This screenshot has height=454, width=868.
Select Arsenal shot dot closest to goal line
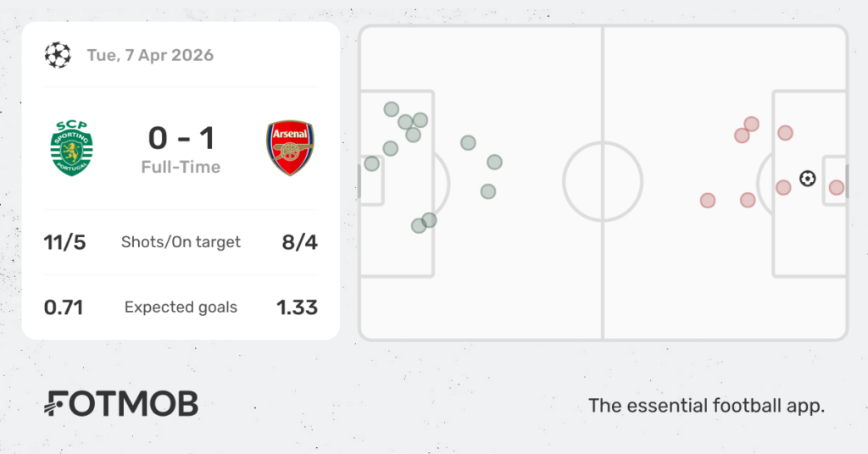tap(837, 187)
